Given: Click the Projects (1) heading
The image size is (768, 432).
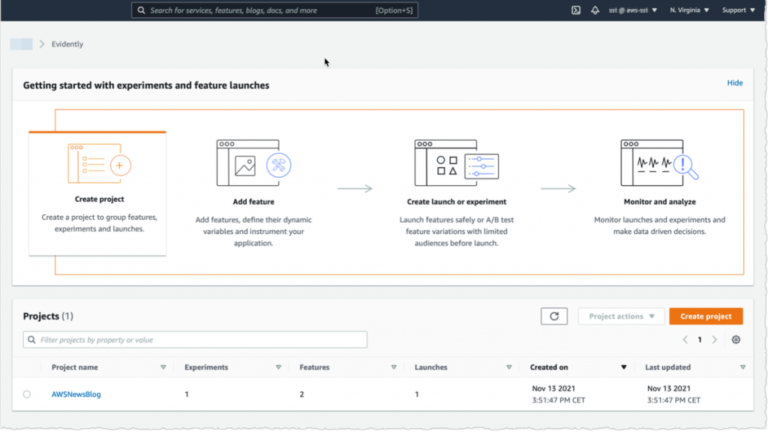Looking at the screenshot, I should tap(48, 316).
